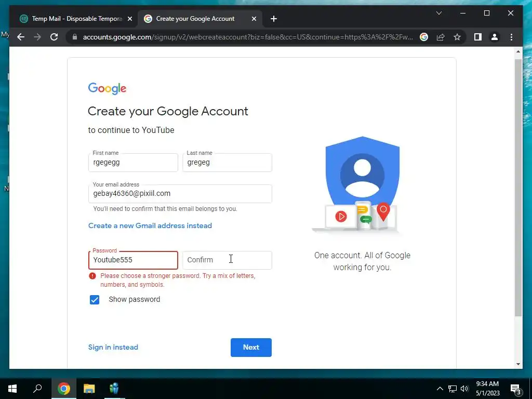Focus the First name field
Viewport: 532px width, 399px height.
133,163
